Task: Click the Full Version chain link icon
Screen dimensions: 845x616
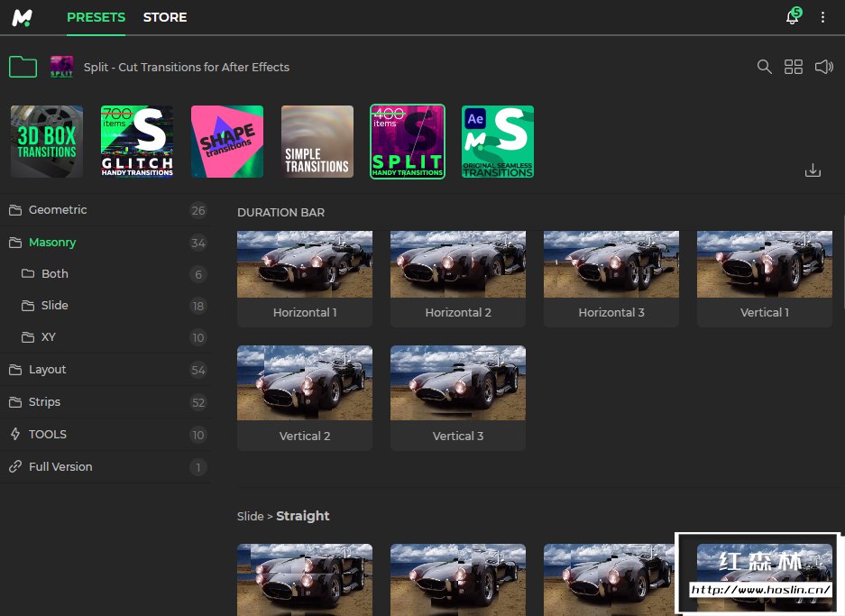Action: [15, 466]
